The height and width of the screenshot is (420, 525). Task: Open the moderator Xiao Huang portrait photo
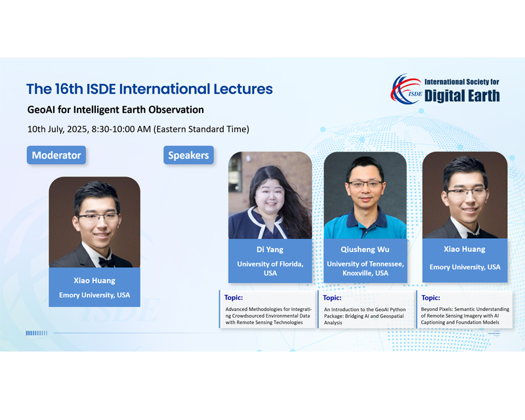click(x=94, y=222)
